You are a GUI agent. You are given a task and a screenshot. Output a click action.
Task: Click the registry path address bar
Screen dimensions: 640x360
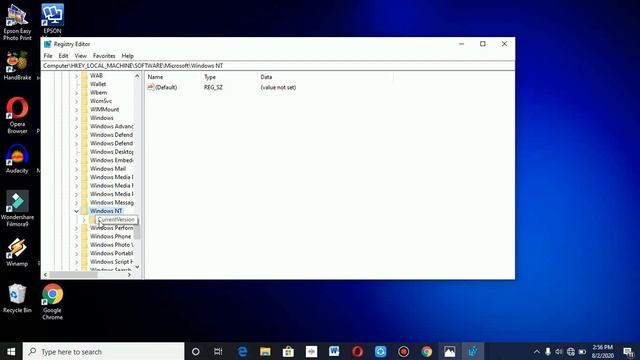[278, 66]
